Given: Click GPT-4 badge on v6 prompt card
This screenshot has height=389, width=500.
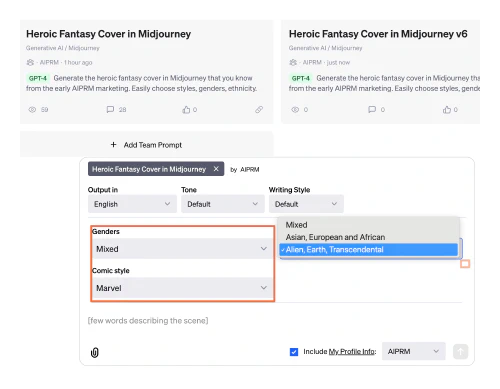Looking at the screenshot, I should [x=301, y=78].
